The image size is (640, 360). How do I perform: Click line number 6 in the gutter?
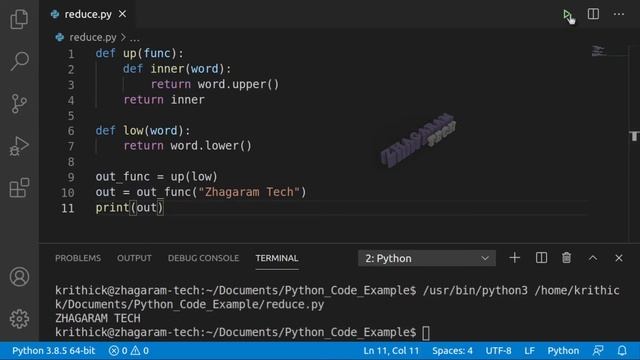71,131
